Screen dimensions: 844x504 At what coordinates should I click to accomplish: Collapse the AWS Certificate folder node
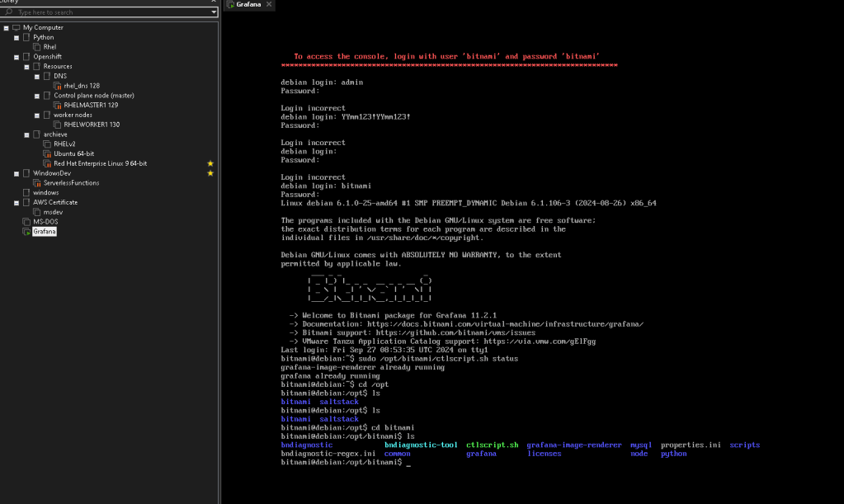[x=17, y=203]
